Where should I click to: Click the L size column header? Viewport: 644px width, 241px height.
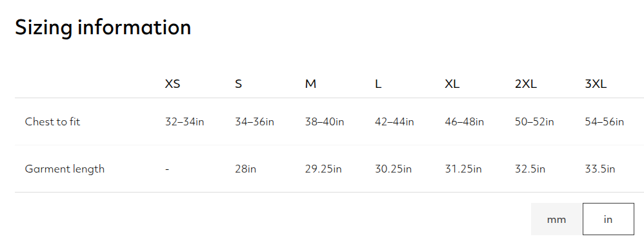[378, 84]
